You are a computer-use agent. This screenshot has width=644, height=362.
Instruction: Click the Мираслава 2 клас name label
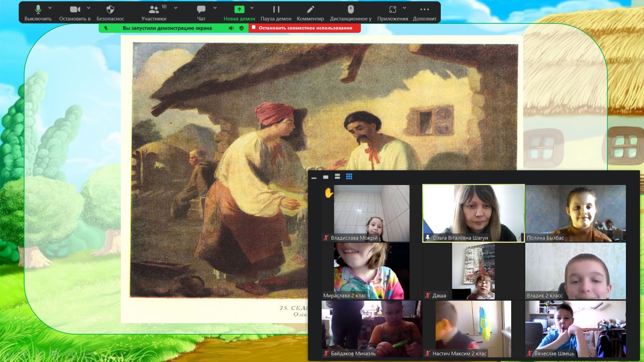click(345, 295)
